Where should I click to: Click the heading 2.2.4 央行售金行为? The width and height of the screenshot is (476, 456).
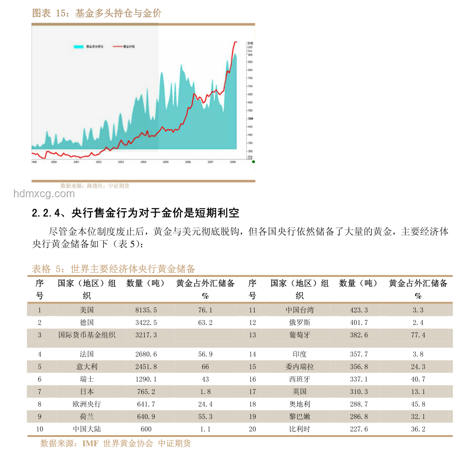(x=135, y=213)
